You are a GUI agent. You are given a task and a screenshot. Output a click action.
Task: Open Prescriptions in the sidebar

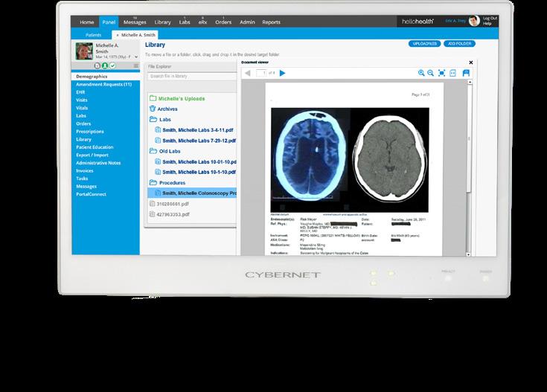90,132
